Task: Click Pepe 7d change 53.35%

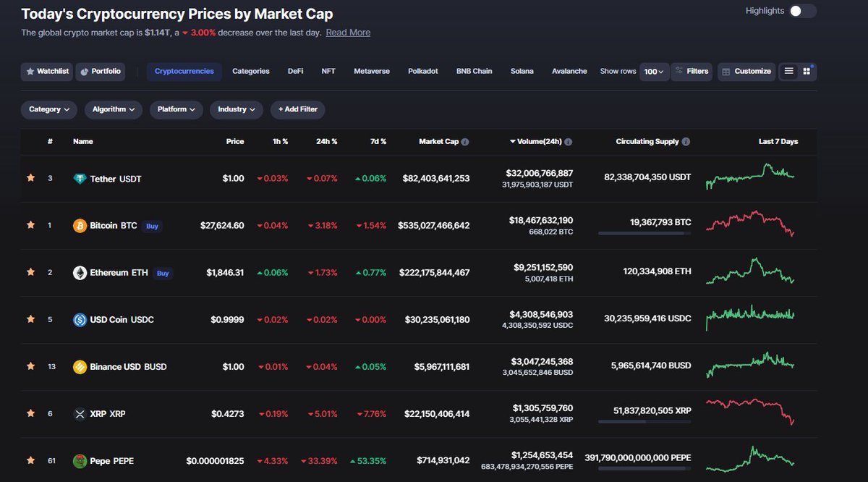Action: tap(367, 461)
